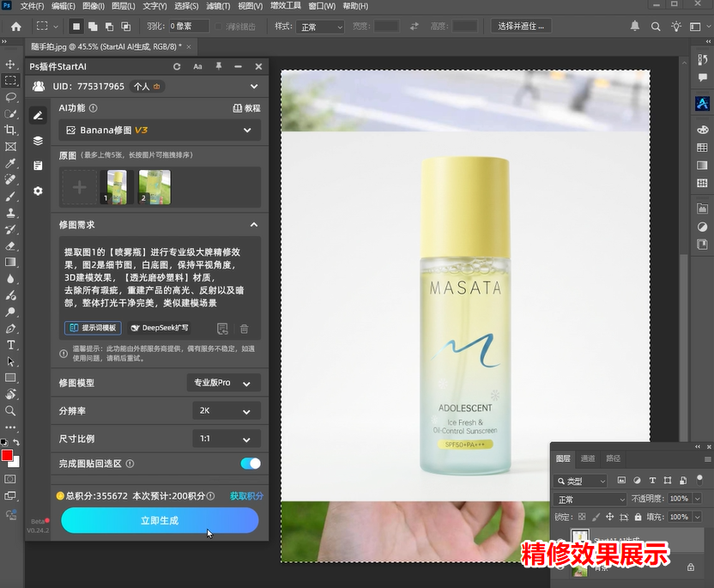Toggle the anti-alias checkbox
The image size is (714, 588).
[219, 27]
